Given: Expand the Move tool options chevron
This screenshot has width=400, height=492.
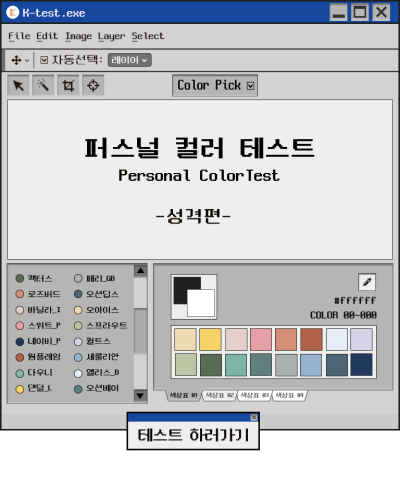Looking at the screenshot, I should 27,60.
